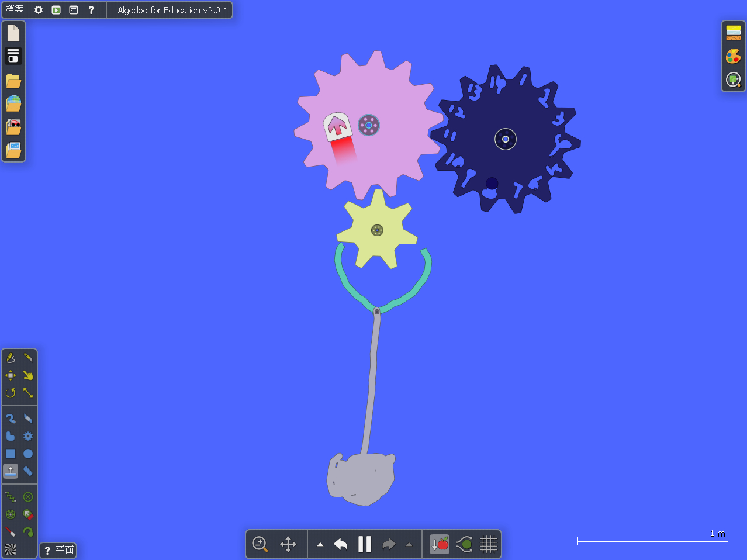
Task: Open the options gear menu
Action: pos(39,10)
